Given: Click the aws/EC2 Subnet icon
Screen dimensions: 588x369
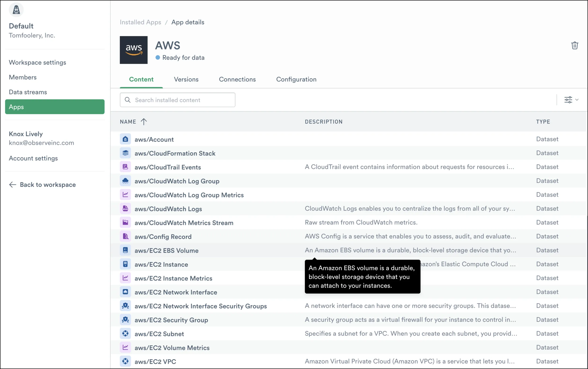Looking at the screenshot, I should tap(125, 334).
